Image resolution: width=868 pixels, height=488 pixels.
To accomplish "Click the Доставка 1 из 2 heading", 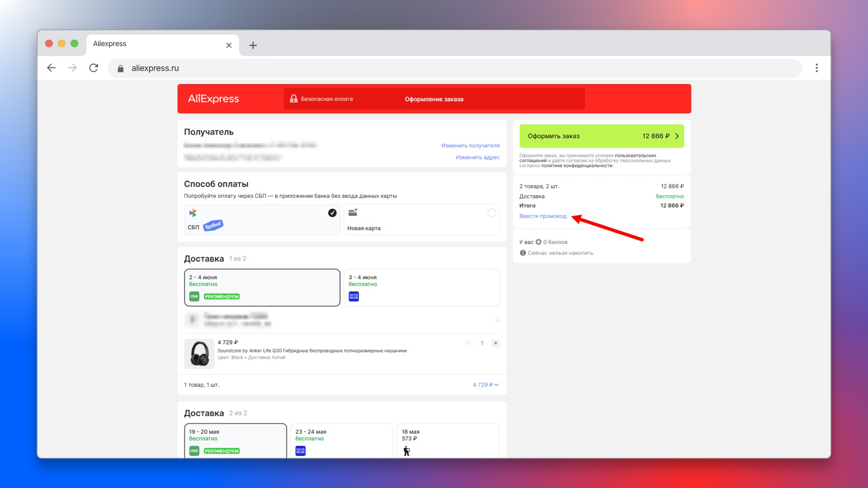I will (215, 258).
